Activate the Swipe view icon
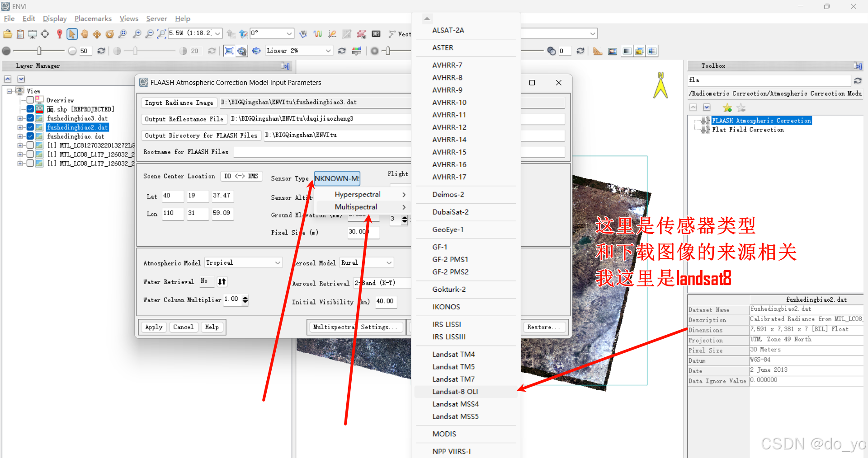 click(652, 51)
